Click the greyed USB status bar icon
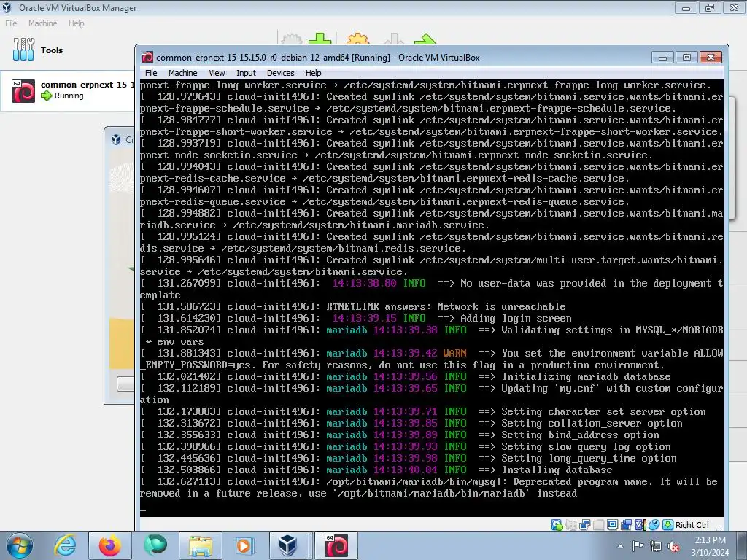747x560 pixels. (598, 525)
